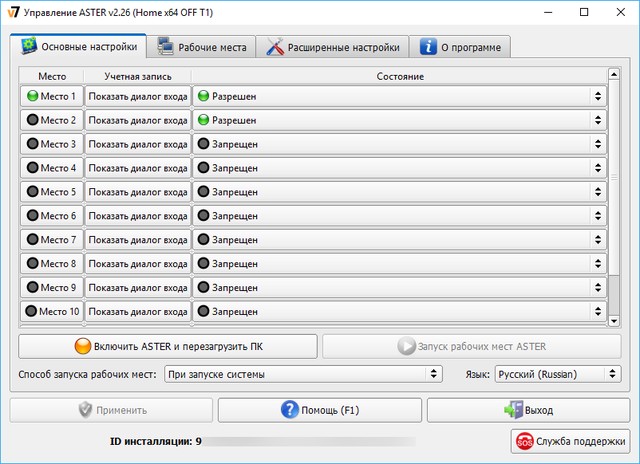Open state dropdown for Место 5
The width and height of the screenshot is (640, 464).
point(400,192)
